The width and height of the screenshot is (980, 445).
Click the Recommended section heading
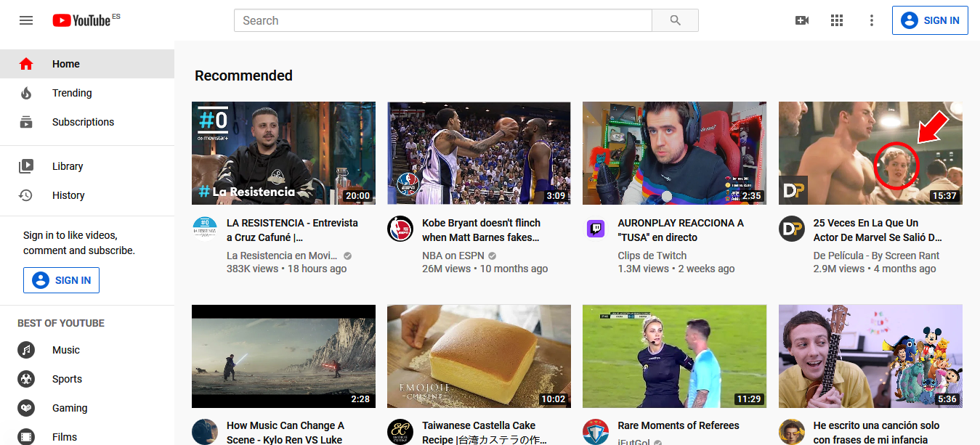(x=243, y=75)
